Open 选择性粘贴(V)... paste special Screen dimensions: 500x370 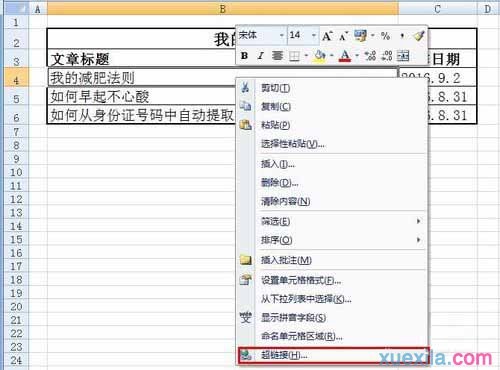[x=332, y=144]
